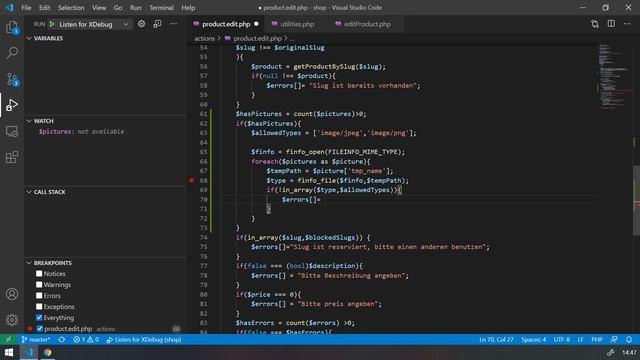This screenshot has width=640, height=360.
Task: Open the Debug Console icon
Action: coord(157,24)
